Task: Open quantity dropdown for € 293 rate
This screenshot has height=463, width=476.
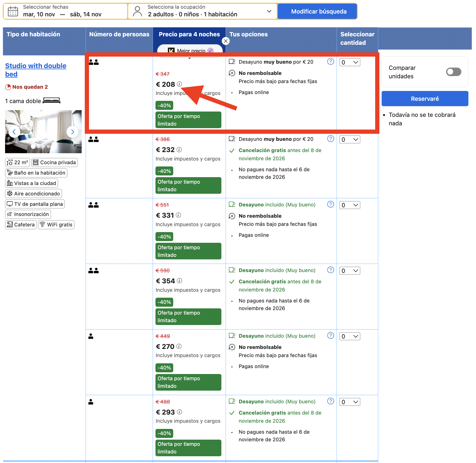Action: [x=350, y=402]
